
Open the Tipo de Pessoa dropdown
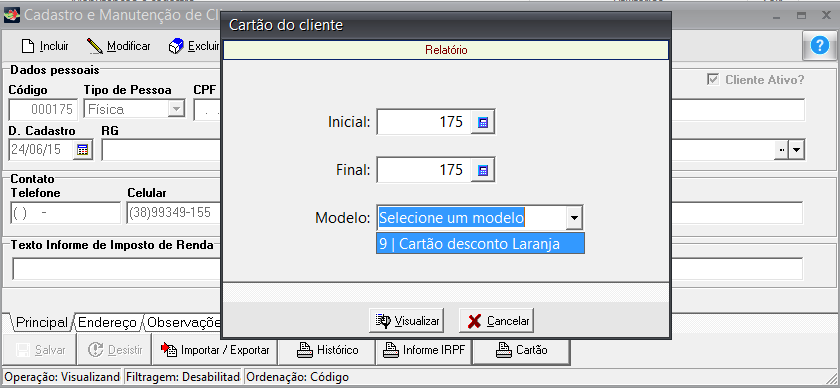point(175,109)
